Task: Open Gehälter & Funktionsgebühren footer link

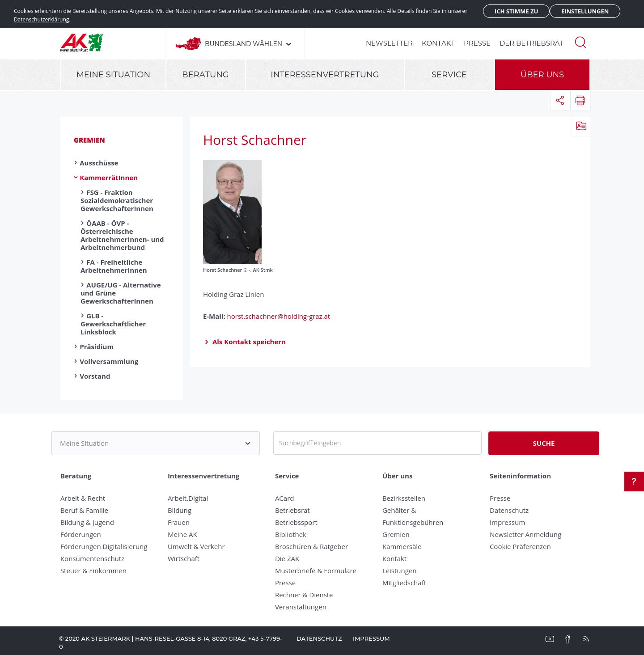Action: pyautogui.click(x=413, y=516)
